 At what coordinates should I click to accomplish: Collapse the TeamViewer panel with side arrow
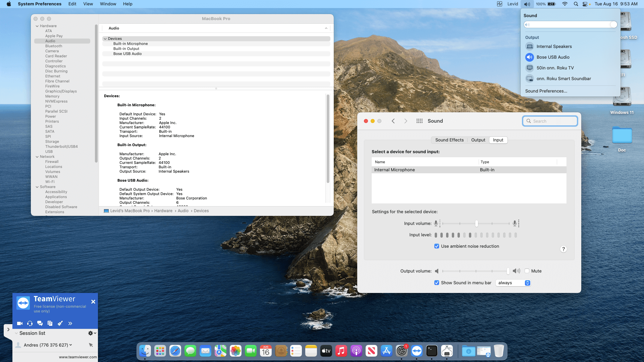click(8, 329)
